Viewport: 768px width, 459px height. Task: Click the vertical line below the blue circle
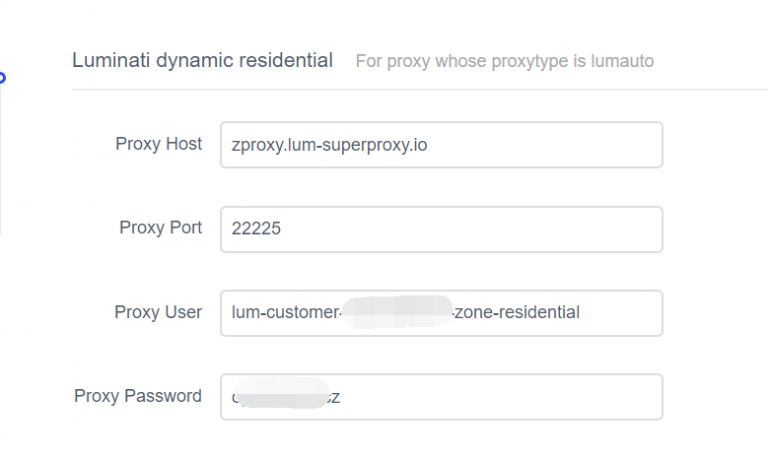(1, 160)
